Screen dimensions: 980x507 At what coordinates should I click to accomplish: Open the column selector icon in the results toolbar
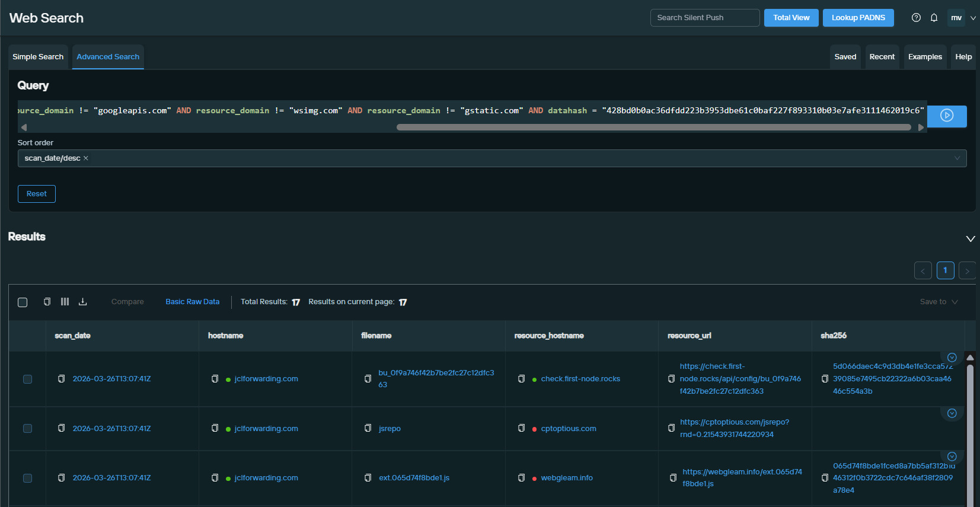pyautogui.click(x=65, y=302)
